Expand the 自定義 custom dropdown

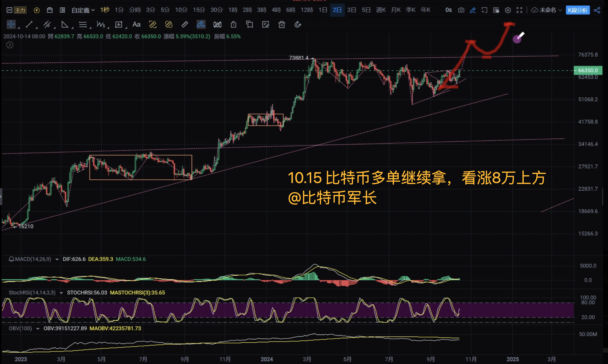83,10
